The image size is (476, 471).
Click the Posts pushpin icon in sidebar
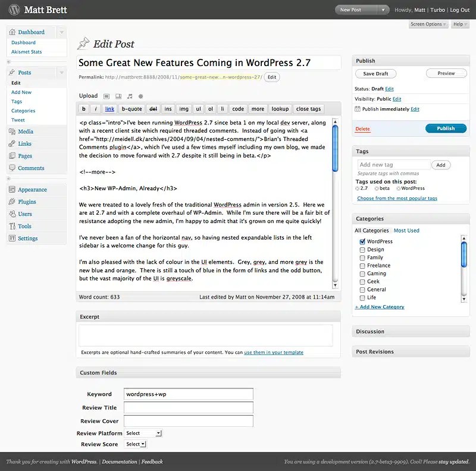12,72
